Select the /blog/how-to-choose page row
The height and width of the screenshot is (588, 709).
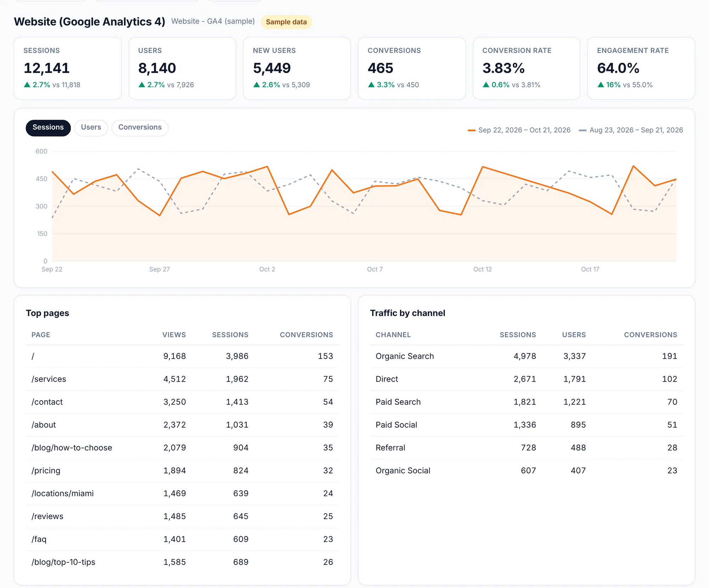(182, 448)
